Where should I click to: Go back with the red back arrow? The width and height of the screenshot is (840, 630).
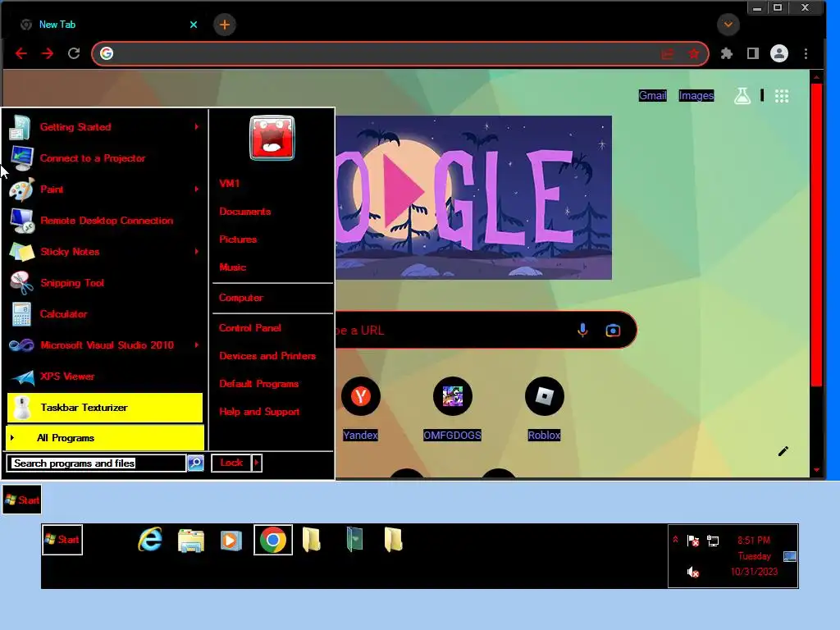coord(21,53)
